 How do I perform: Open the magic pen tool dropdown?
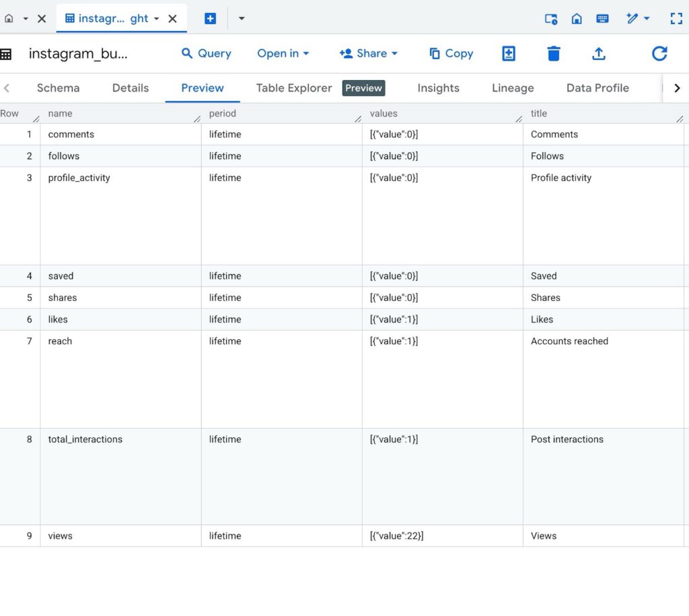pyautogui.click(x=637, y=19)
